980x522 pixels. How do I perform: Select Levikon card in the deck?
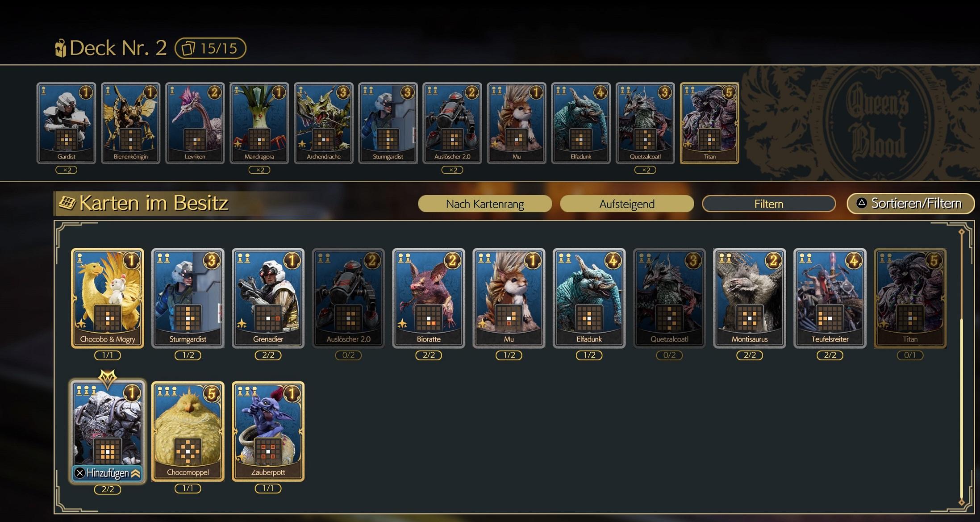[x=195, y=123]
